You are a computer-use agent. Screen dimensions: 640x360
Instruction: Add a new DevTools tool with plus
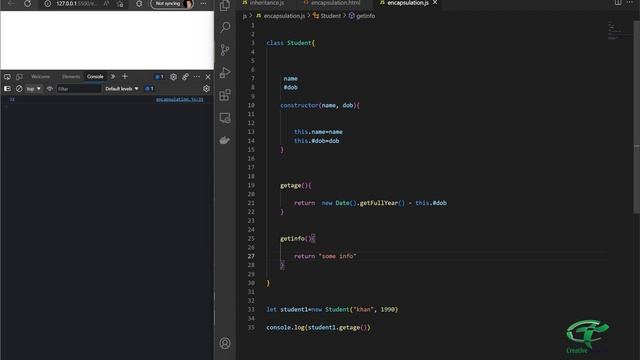click(x=125, y=76)
